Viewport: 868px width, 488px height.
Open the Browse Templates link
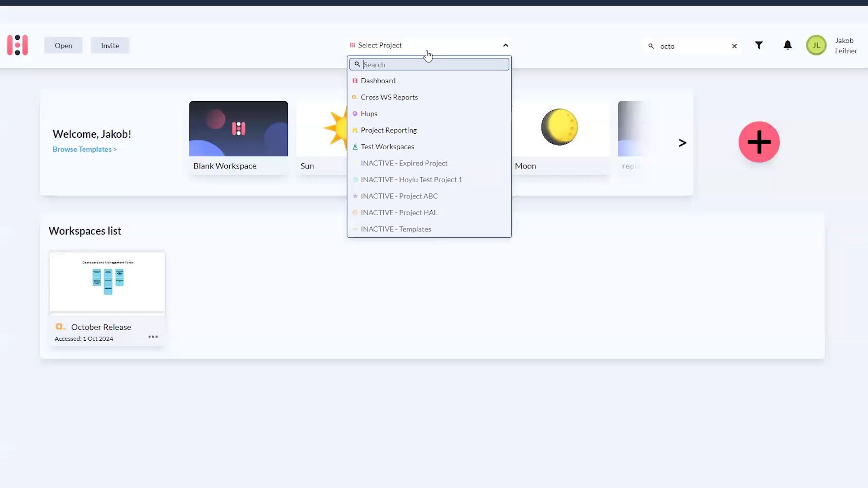pos(85,149)
